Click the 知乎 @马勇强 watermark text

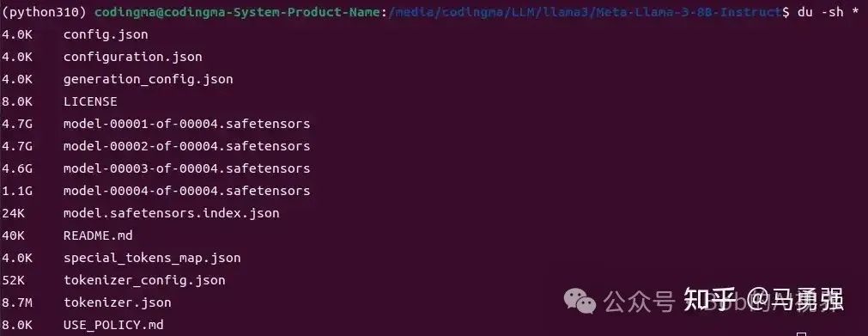point(763,300)
